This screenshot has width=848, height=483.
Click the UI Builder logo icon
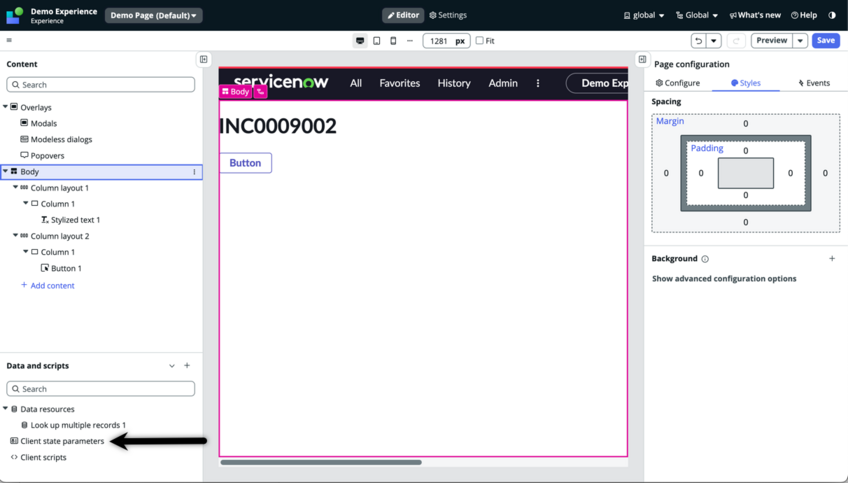[15, 15]
